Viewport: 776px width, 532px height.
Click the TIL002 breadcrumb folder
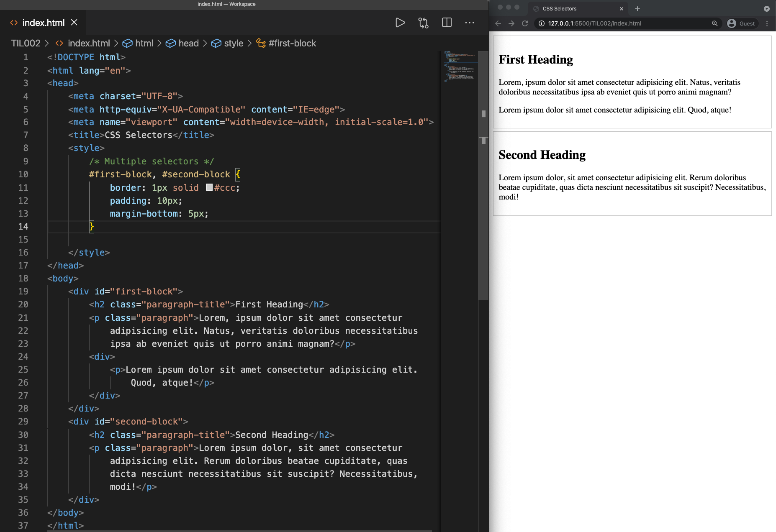coord(26,43)
